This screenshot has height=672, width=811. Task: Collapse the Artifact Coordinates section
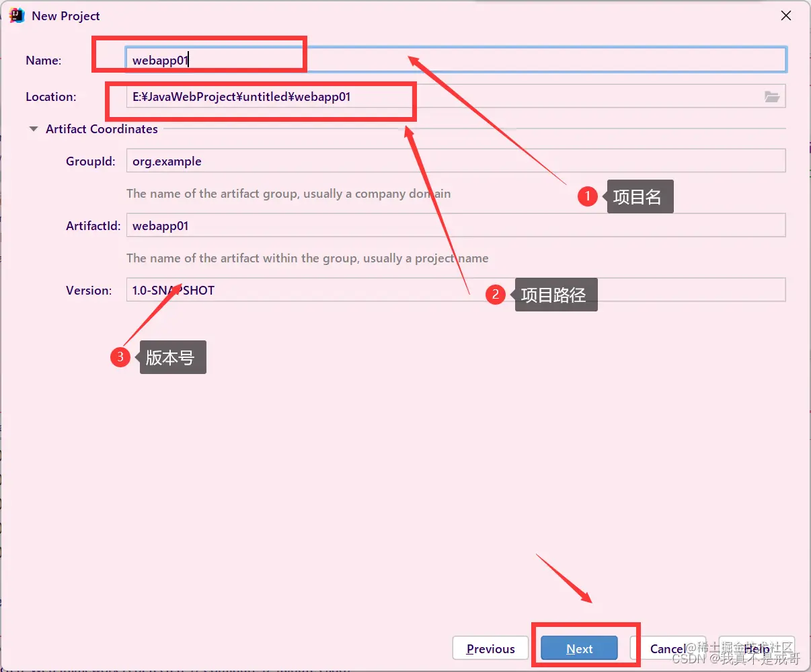34,129
